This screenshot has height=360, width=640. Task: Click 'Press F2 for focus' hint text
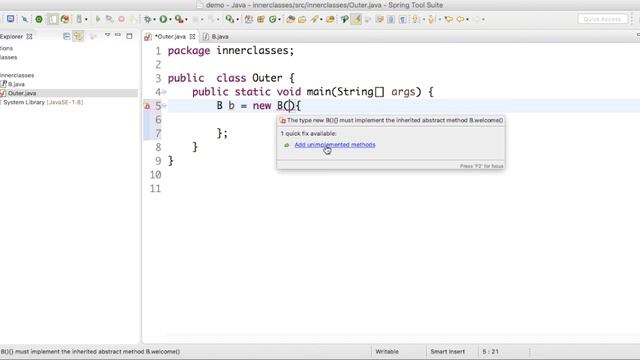482,166
